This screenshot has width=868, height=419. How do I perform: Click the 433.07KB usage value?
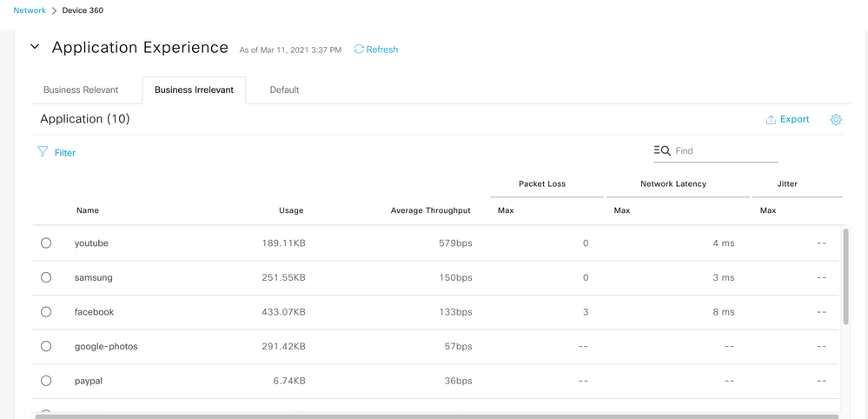tap(283, 312)
